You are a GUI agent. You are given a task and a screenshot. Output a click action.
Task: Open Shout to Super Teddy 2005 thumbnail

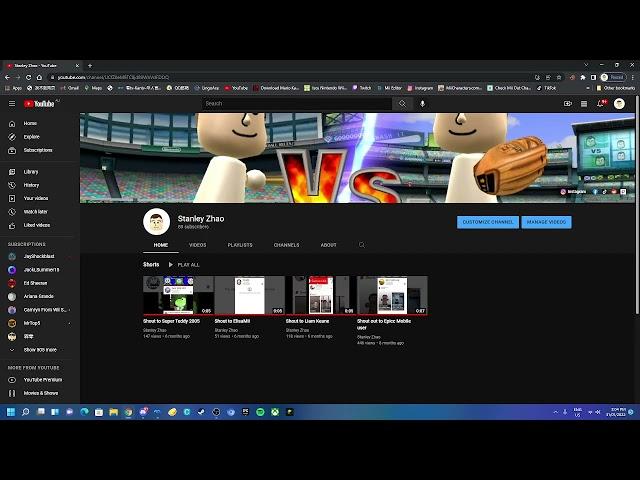pos(178,295)
